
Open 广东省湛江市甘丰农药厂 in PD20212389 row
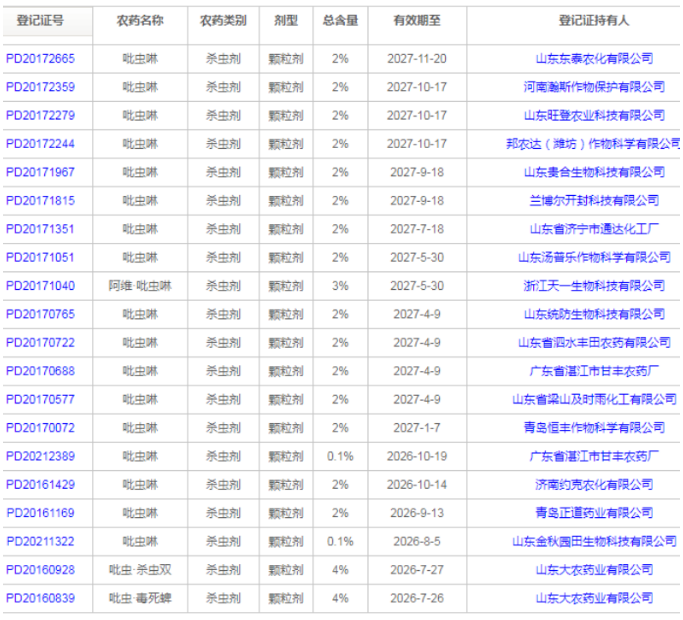tap(594, 456)
